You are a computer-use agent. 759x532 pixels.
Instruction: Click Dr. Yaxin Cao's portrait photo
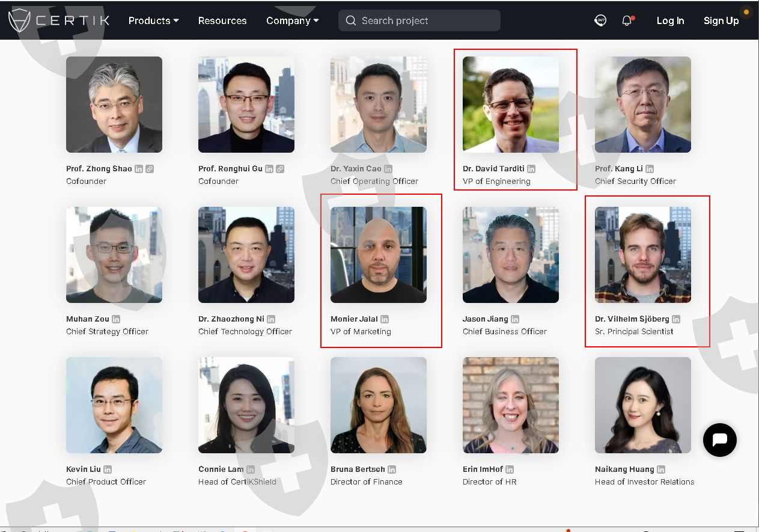379,105
